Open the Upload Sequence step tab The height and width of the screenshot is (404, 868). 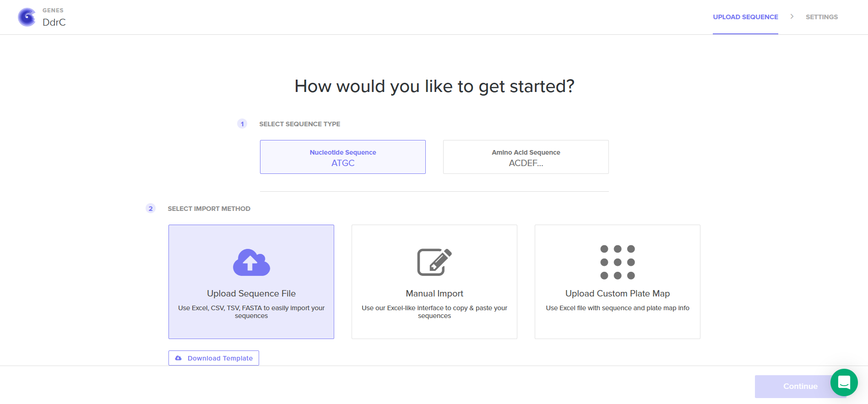[745, 17]
